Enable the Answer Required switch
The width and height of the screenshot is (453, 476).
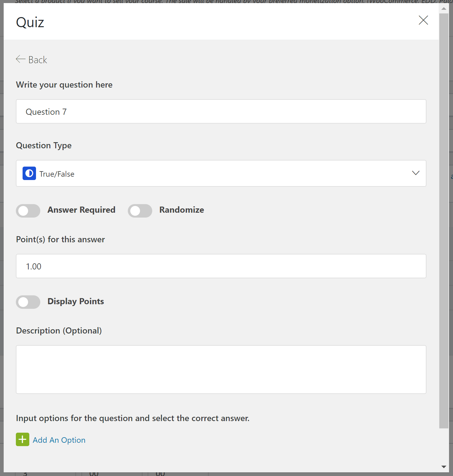pos(28,211)
